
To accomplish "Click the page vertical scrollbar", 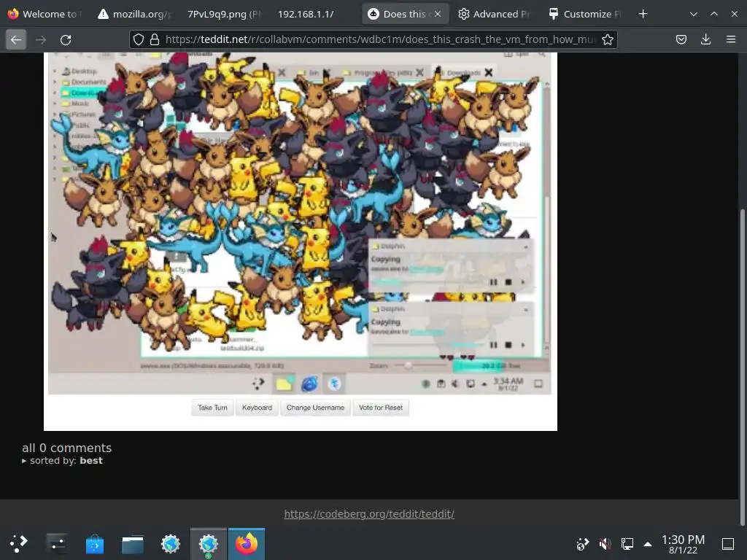I will tap(742, 367).
